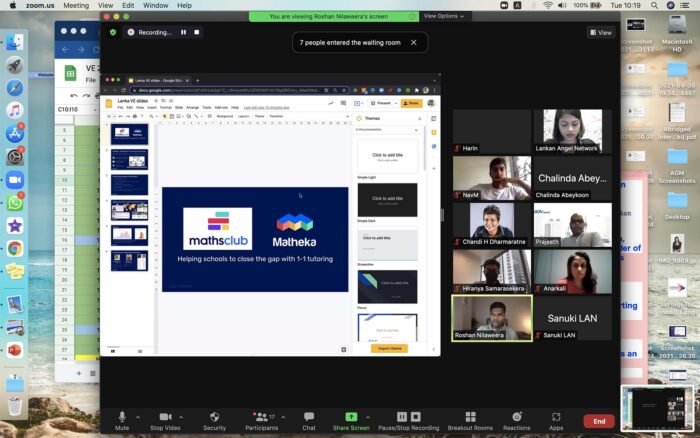Image resolution: width=700 pixels, height=438 pixels.
Task: Dismiss the waiting room notification
Action: tap(413, 42)
